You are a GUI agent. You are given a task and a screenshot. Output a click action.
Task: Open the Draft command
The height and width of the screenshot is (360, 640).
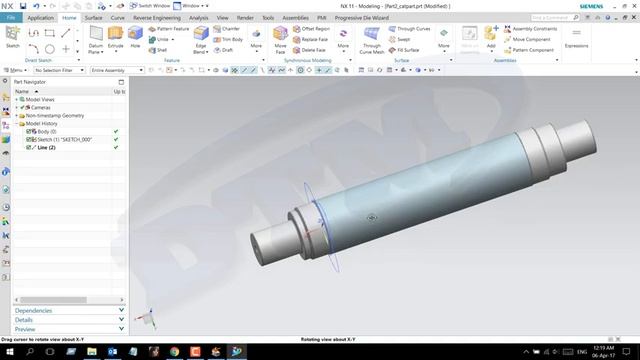(223, 50)
